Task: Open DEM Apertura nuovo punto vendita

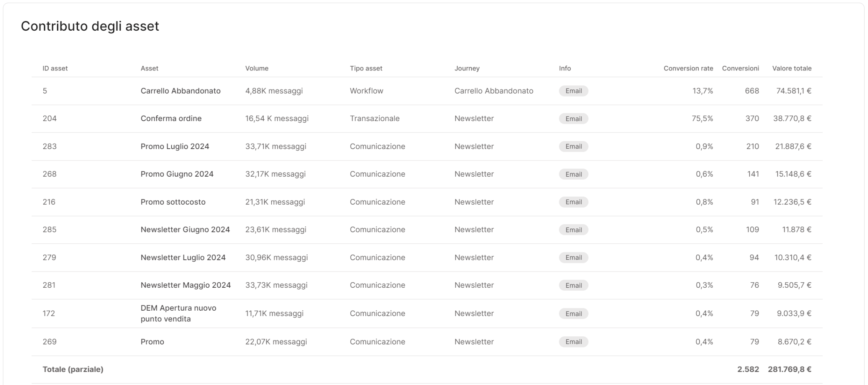Action: pyautogui.click(x=178, y=313)
